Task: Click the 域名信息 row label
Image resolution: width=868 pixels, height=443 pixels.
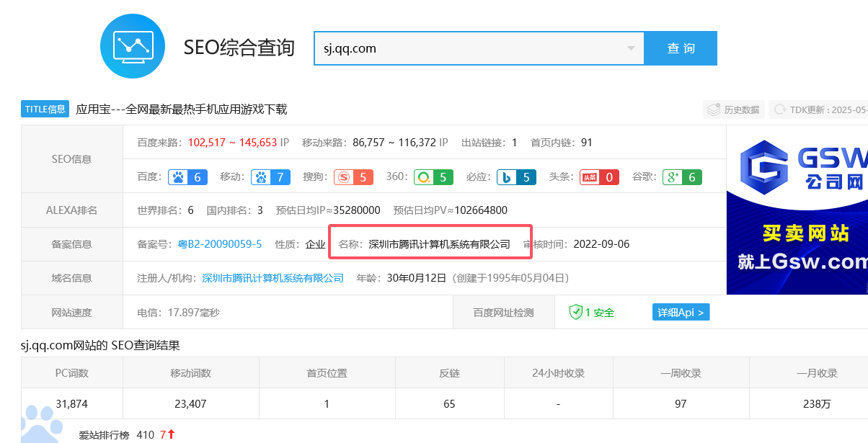Action: (x=72, y=278)
